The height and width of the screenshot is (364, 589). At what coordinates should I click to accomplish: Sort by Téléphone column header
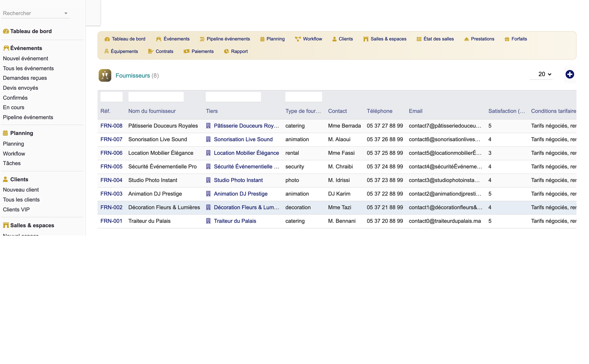pos(380,111)
